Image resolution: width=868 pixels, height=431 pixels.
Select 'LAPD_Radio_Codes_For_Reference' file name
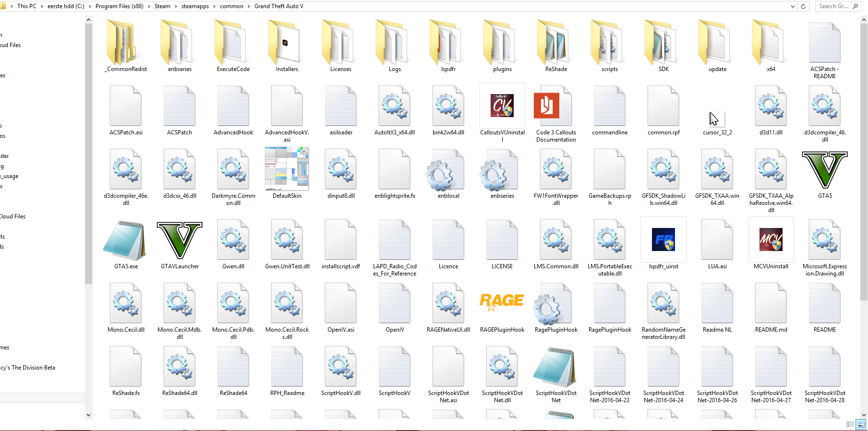point(395,270)
